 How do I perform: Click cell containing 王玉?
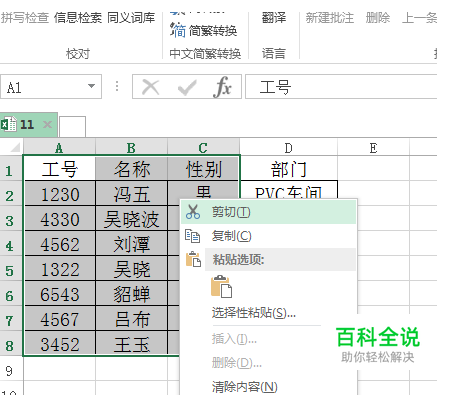(x=131, y=344)
